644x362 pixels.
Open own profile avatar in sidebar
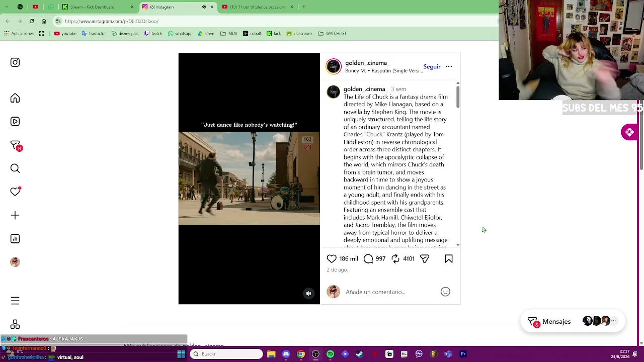15,262
